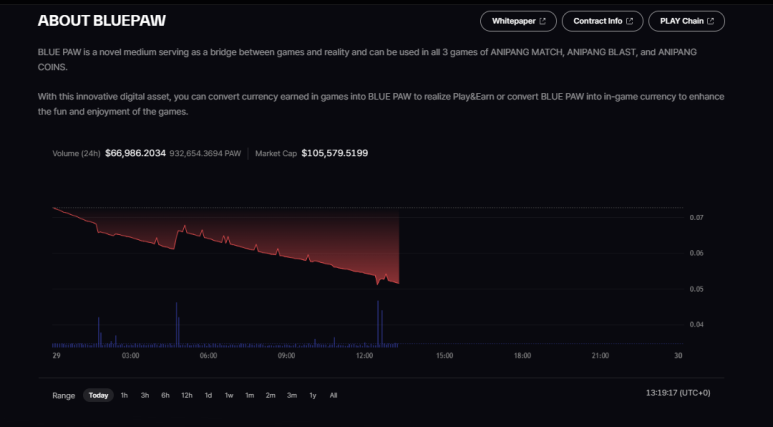773x427 pixels.
Task: Click the 06:00 time axis label
Action: pos(209,356)
